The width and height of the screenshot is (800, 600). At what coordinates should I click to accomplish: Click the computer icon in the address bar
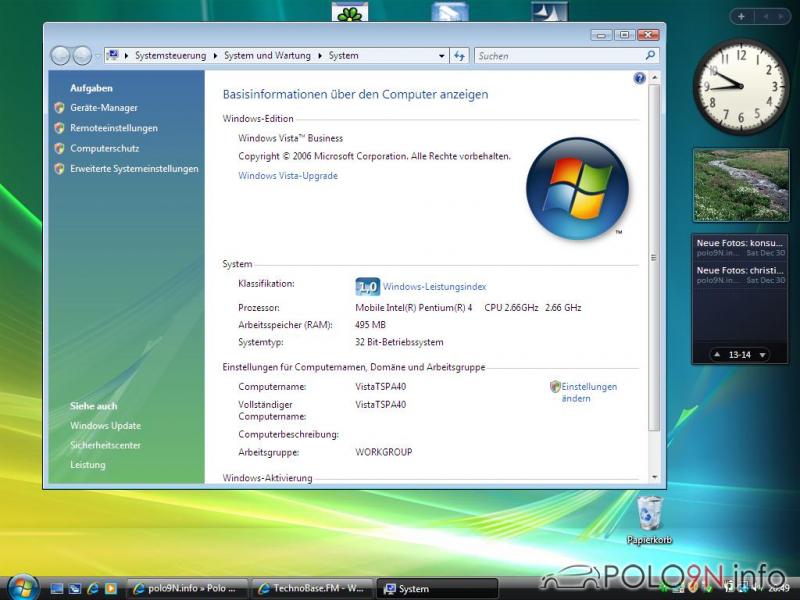tap(113, 55)
